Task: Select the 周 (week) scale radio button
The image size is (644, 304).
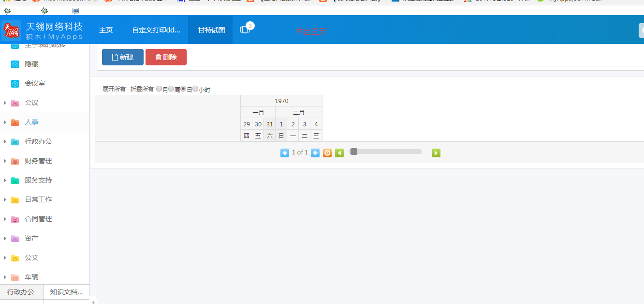Action: pos(171,89)
